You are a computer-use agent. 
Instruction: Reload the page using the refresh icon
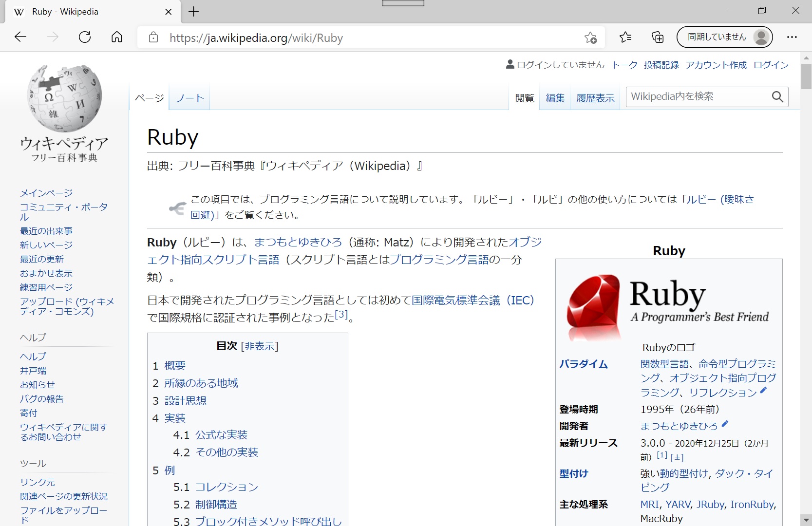(x=84, y=37)
